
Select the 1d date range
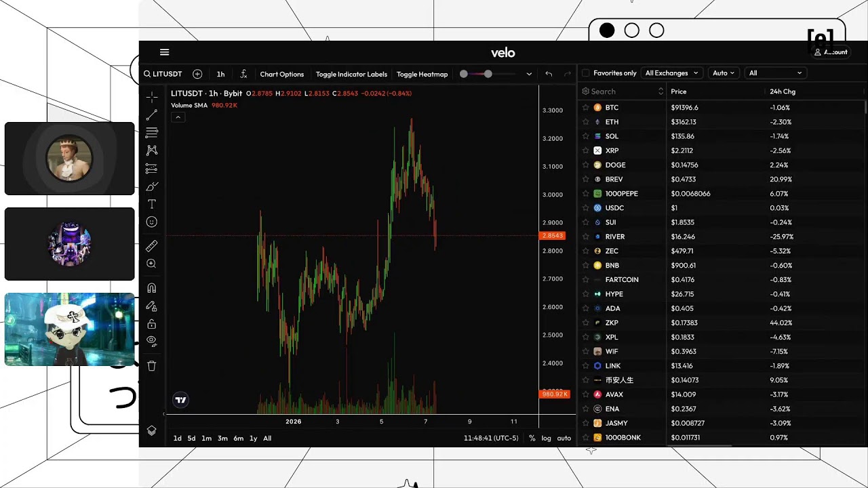(178, 439)
